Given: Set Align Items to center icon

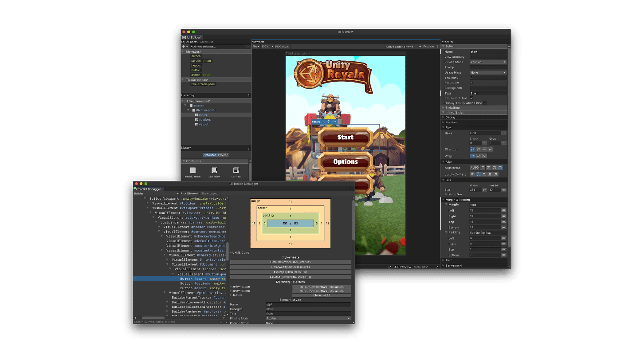Looking at the screenshot, I should (x=488, y=168).
